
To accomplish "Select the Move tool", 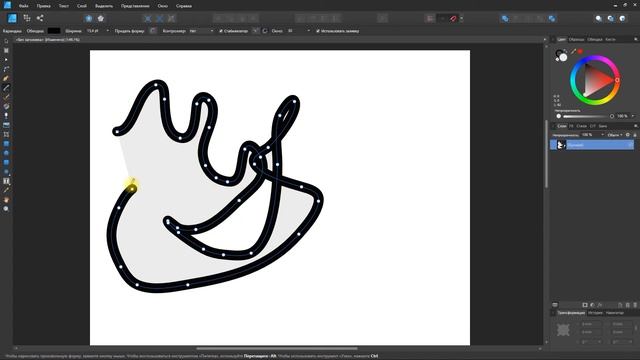I will pos(6,41).
